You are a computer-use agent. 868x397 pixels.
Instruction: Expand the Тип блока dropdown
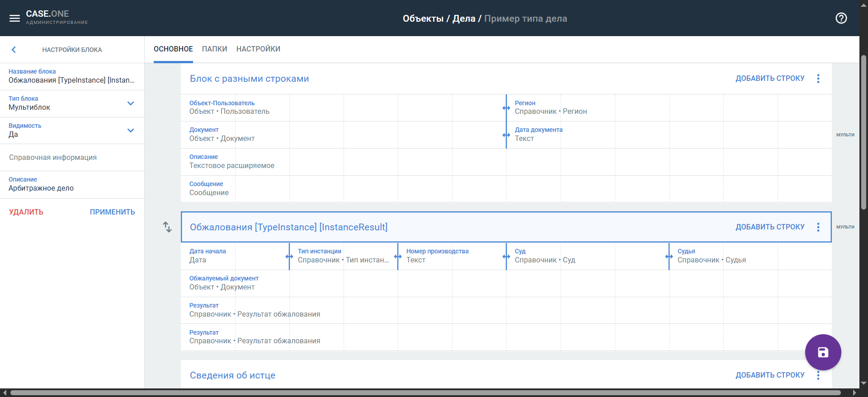pos(131,103)
